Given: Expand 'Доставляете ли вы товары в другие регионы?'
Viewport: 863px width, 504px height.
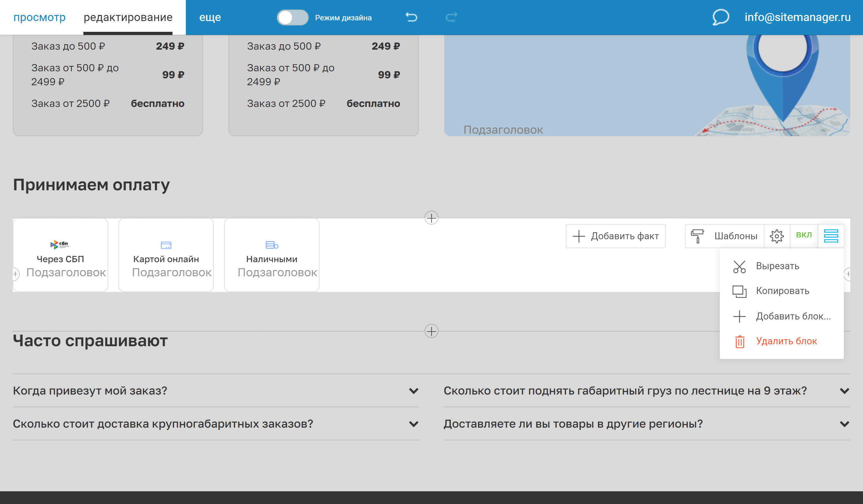Looking at the screenshot, I should tap(844, 424).
